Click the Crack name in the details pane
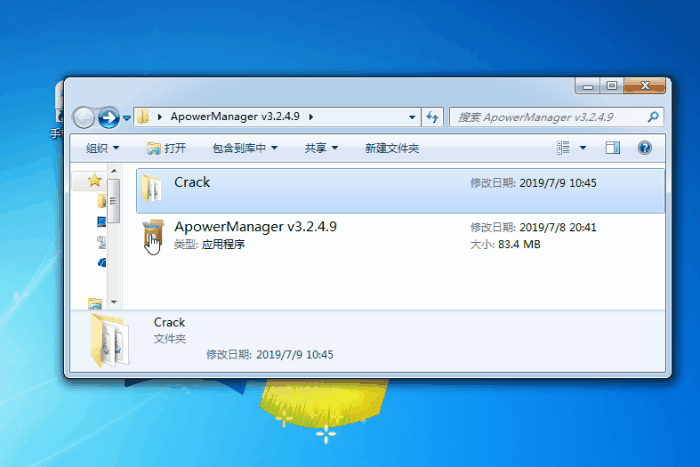 coord(169,322)
